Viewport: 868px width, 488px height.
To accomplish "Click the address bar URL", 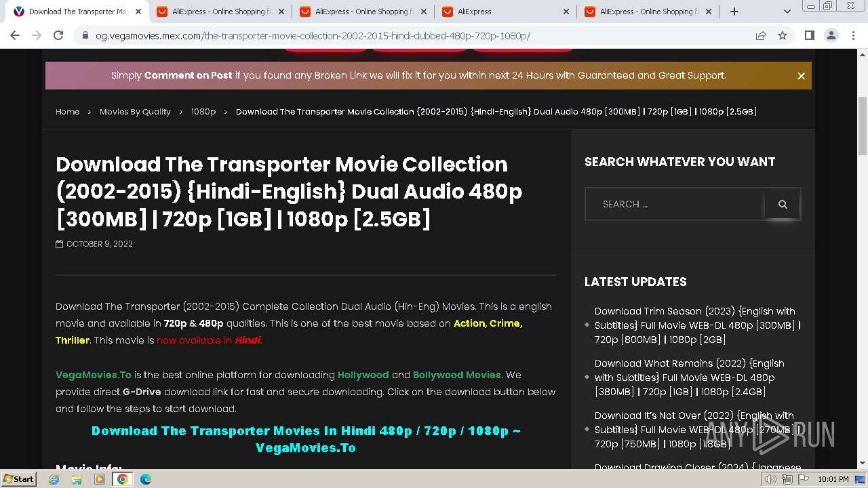I will click(313, 36).
